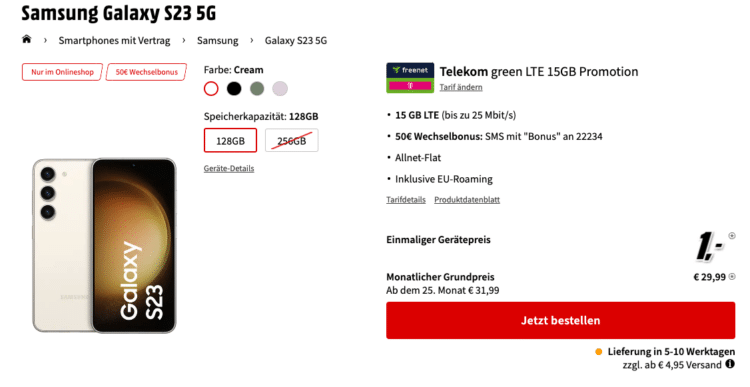This screenshot has width=750, height=387.
Task: Pick the lavender color swatch
Action: pyautogui.click(x=280, y=88)
